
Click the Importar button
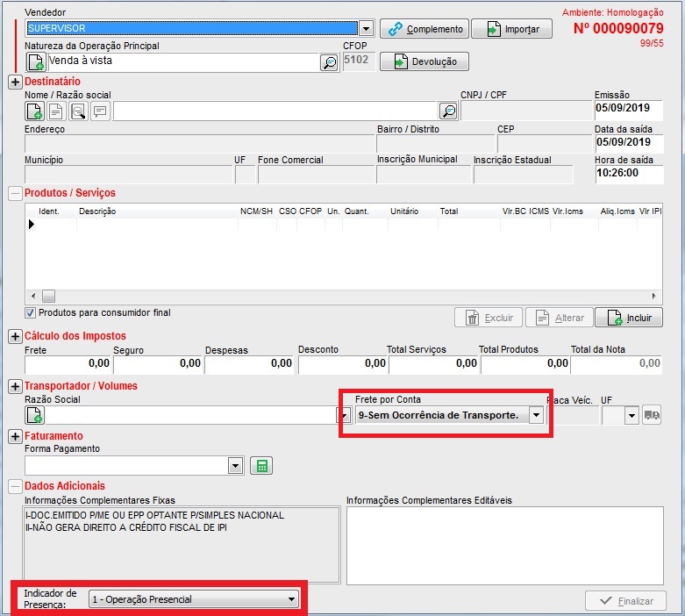(511, 29)
